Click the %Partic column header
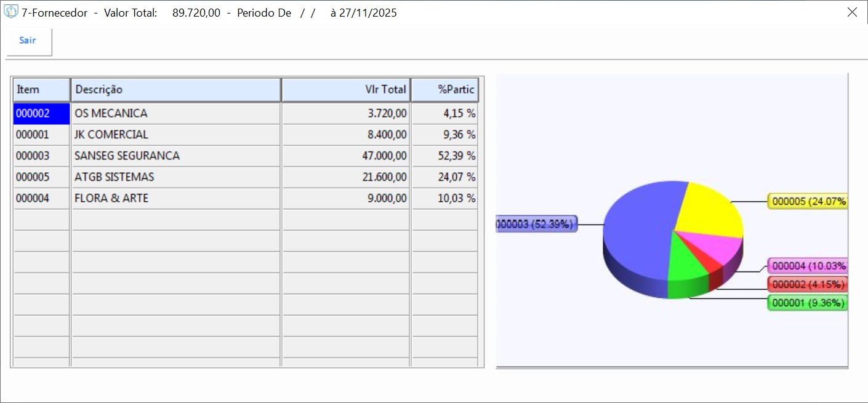868x403 pixels. pos(444,90)
